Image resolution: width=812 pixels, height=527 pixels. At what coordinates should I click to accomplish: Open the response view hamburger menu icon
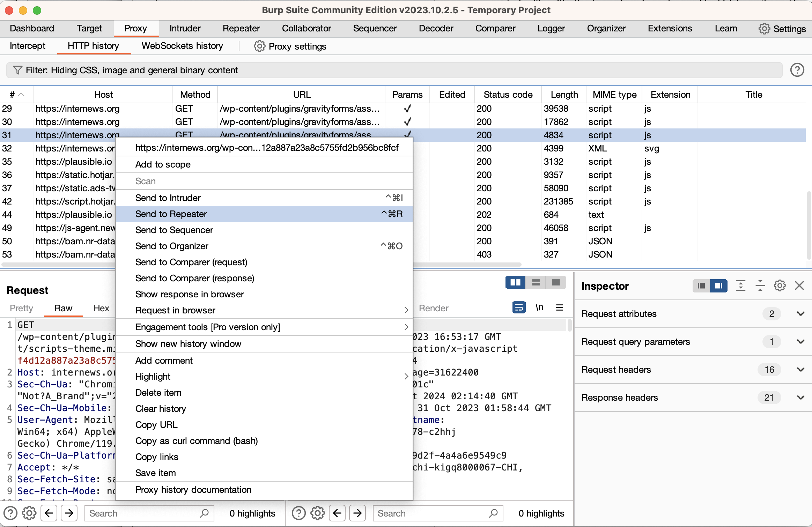[559, 308]
